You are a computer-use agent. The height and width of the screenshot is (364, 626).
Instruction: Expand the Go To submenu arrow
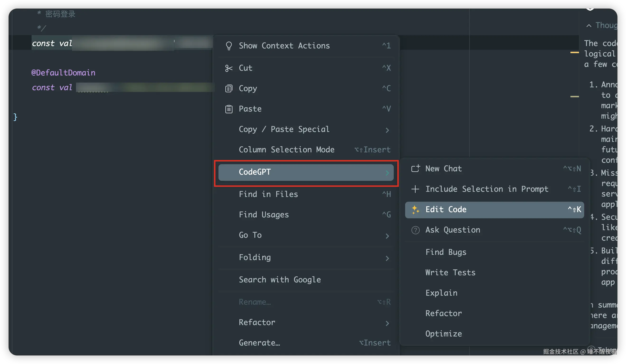(x=387, y=236)
